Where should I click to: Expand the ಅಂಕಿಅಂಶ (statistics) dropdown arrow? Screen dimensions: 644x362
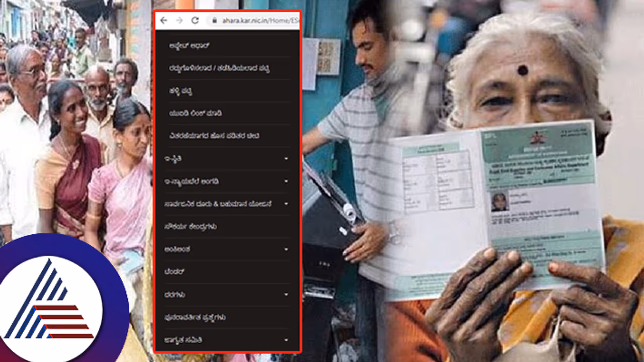coord(286,249)
